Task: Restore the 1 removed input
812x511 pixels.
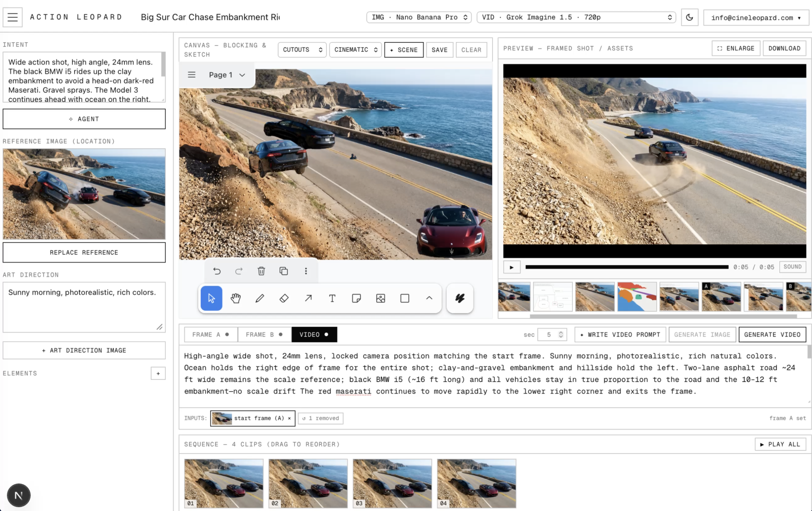Action: click(321, 418)
